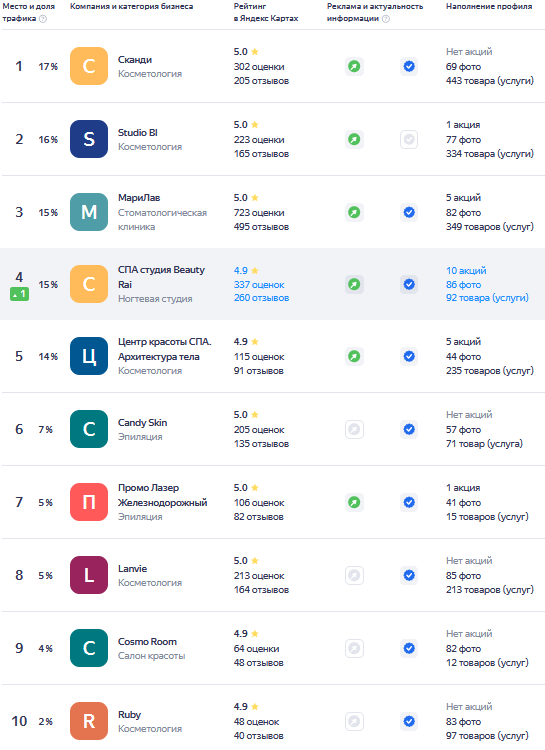Click blue verified checkmark in Lanvie row
The image size is (545, 750).
pyautogui.click(x=409, y=575)
